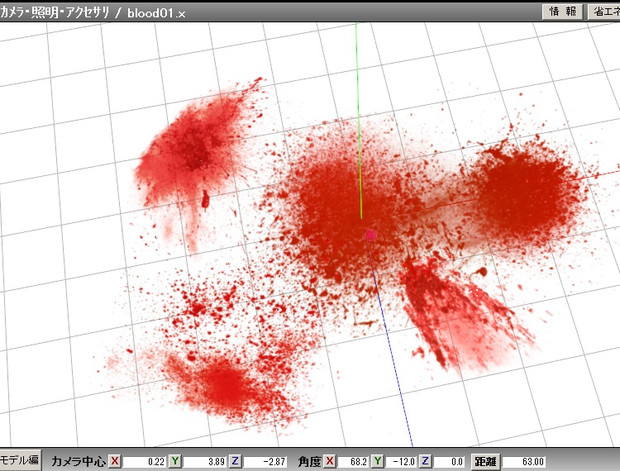This screenshot has height=471, width=620.
Task: Select the camera center Z field showing -2.87
Action: click(x=265, y=461)
